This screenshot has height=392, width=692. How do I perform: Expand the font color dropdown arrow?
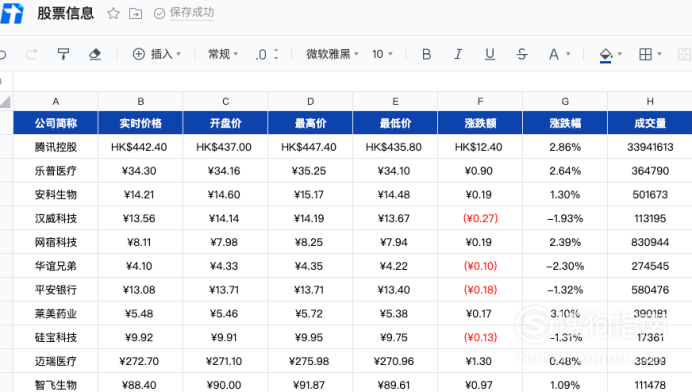(x=568, y=54)
